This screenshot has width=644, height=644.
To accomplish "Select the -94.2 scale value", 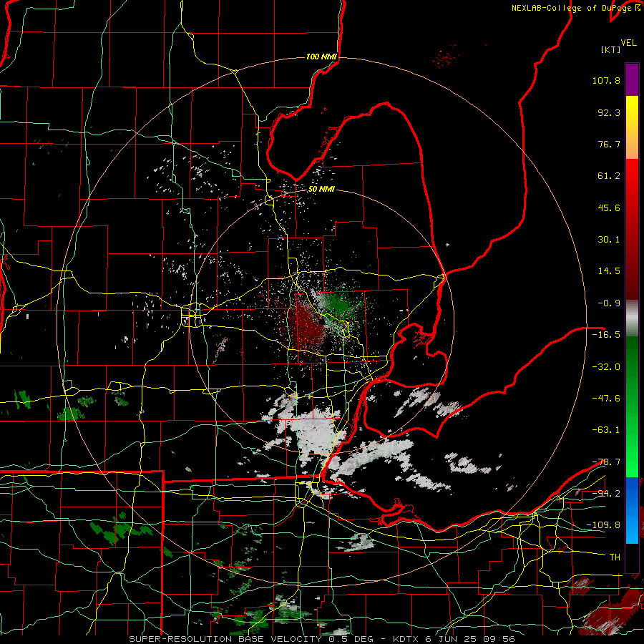I will pyautogui.click(x=606, y=493).
